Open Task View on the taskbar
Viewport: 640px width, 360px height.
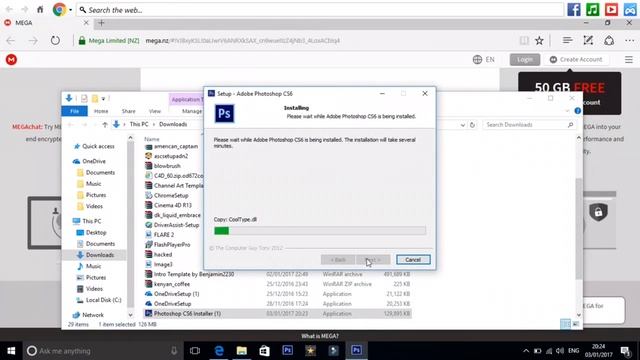coord(195,351)
